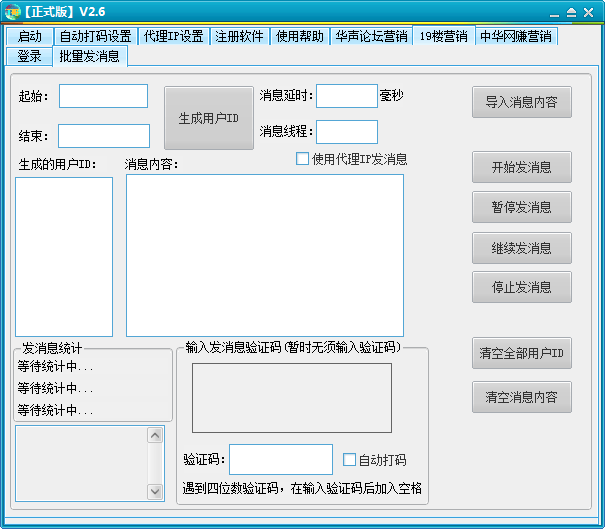This screenshot has width=605, height=529.
Task: Switch to 自动打码设置 tab
Action: pos(95,36)
